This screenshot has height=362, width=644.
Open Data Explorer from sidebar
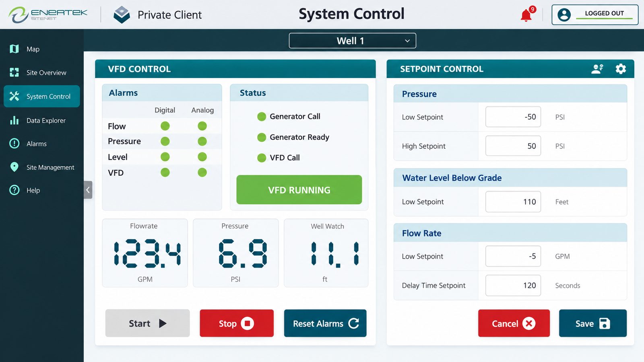(x=42, y=120)
